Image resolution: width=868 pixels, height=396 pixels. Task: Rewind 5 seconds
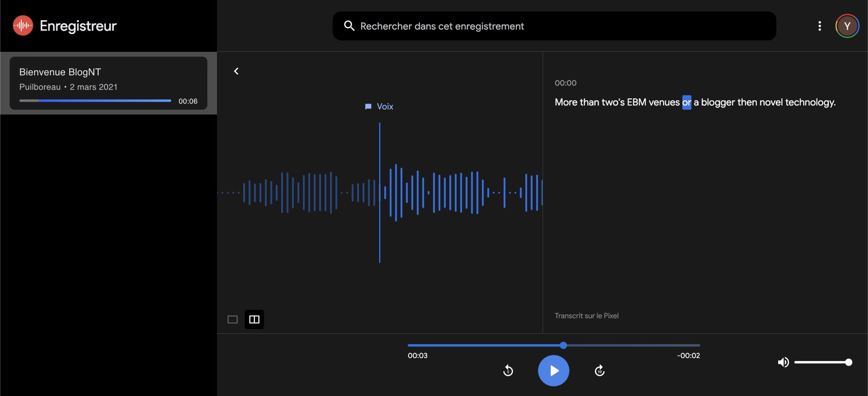click(508, 371)
